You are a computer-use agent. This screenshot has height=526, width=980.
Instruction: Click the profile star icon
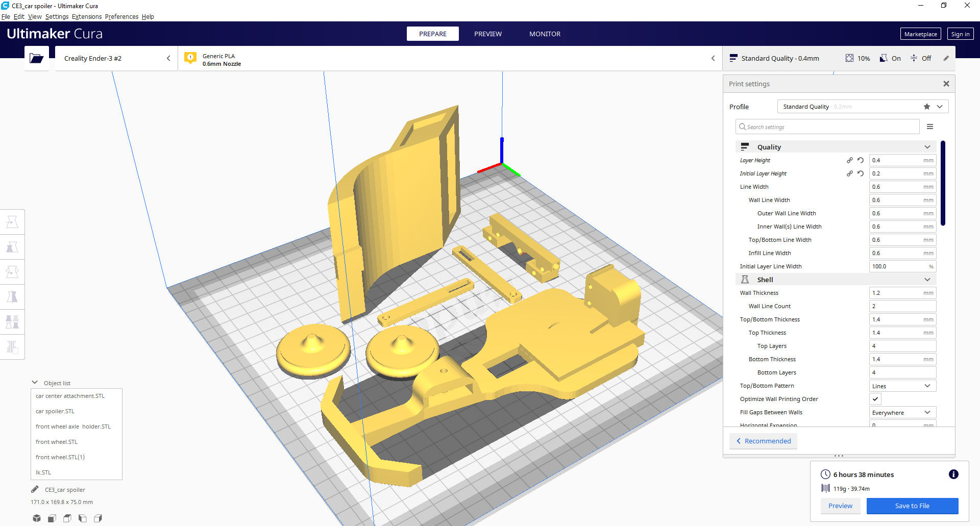927,107
